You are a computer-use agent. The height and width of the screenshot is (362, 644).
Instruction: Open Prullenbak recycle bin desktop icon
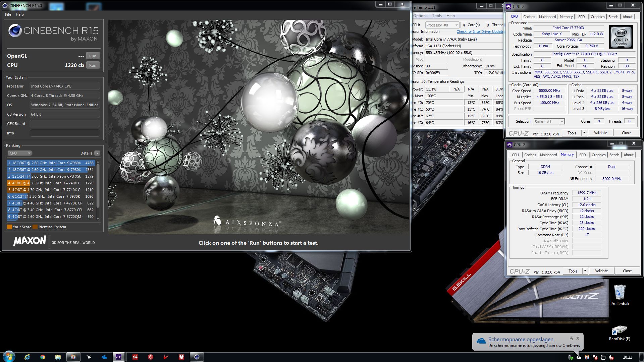pos(620,295)
